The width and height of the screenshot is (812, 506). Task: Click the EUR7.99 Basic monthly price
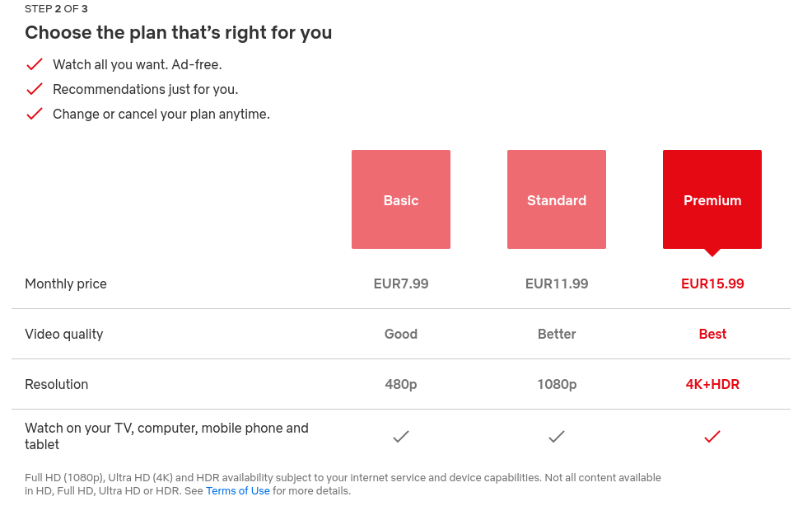coord(401,283)
